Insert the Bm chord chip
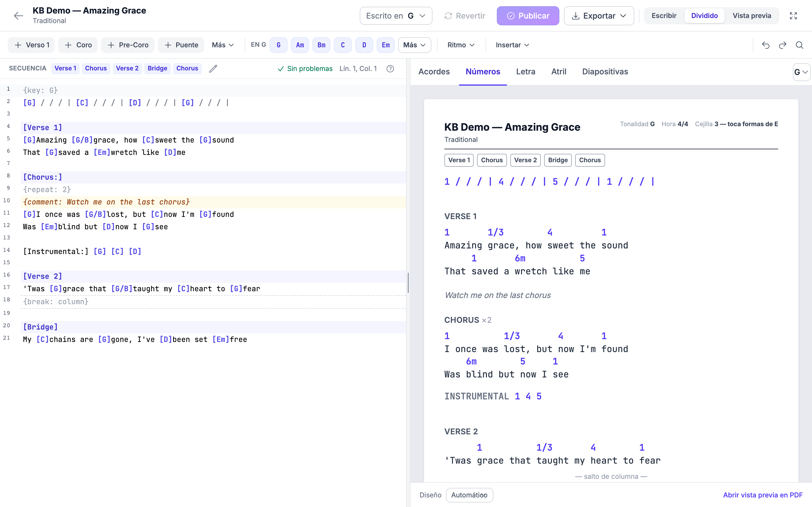The image size is (812, 507). (321, 45)
